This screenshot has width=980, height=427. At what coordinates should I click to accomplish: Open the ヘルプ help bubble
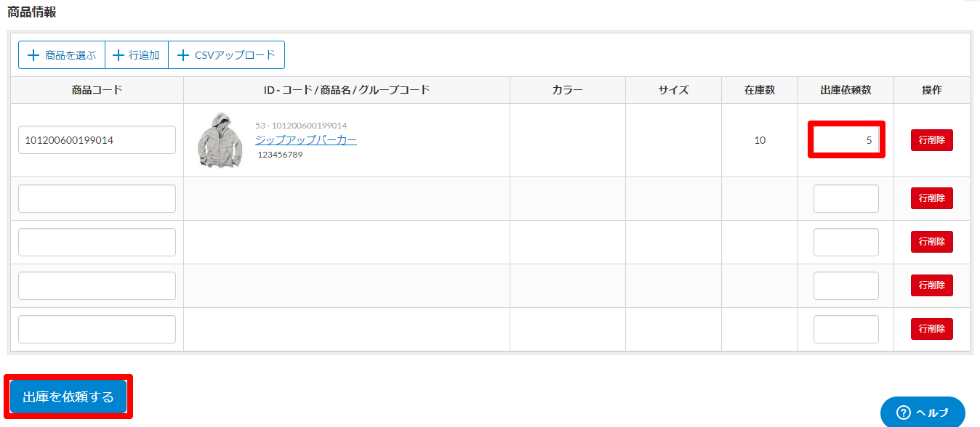pos(922,412)
